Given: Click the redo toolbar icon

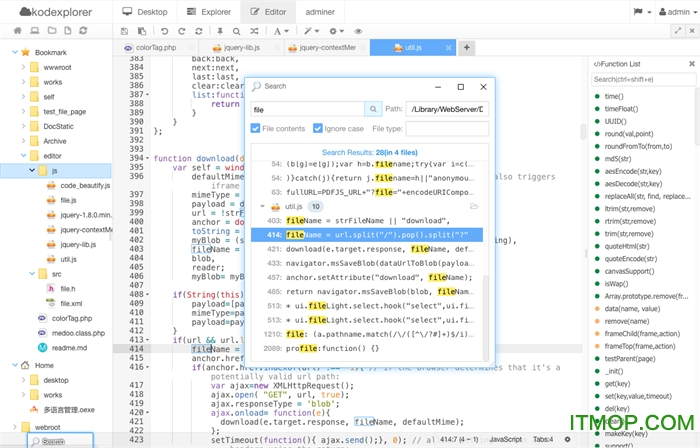Looking at the screenshot, I should coord(181,31).
